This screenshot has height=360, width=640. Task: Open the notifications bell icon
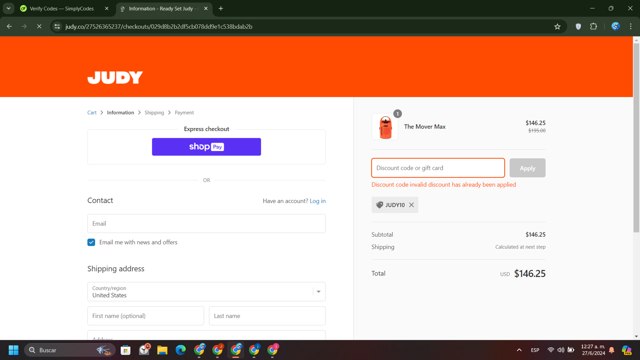coord(611,350)
